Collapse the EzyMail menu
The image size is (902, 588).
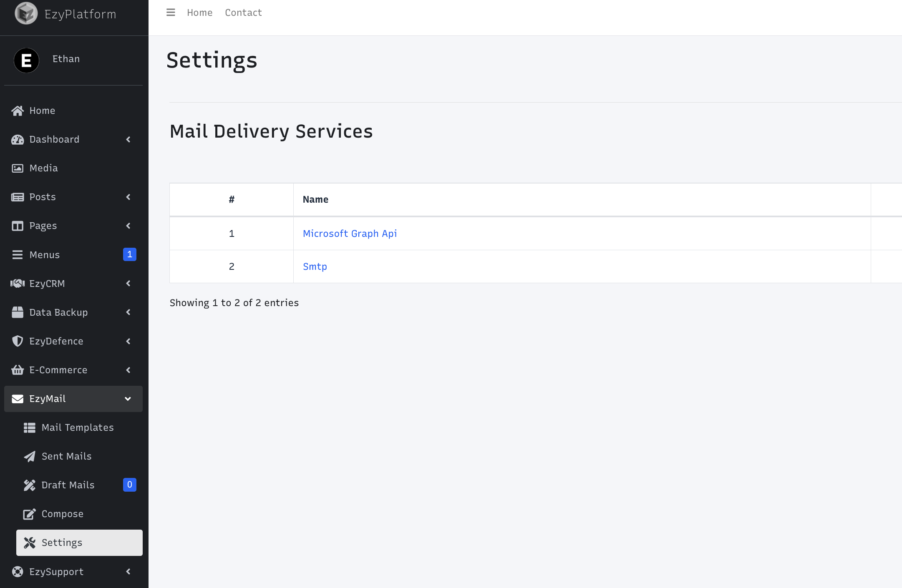[128, 399]
